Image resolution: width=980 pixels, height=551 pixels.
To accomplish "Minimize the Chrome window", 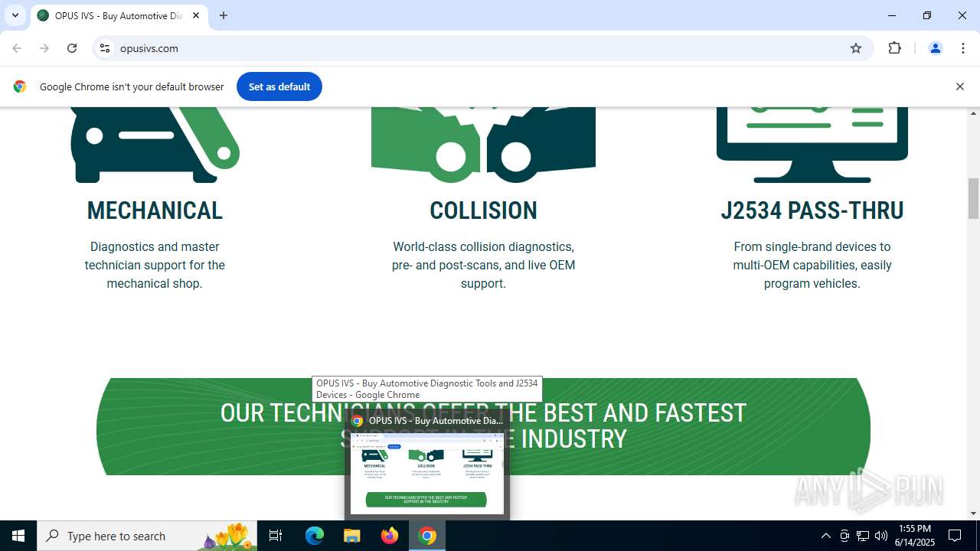I will [x=892, y=15].
